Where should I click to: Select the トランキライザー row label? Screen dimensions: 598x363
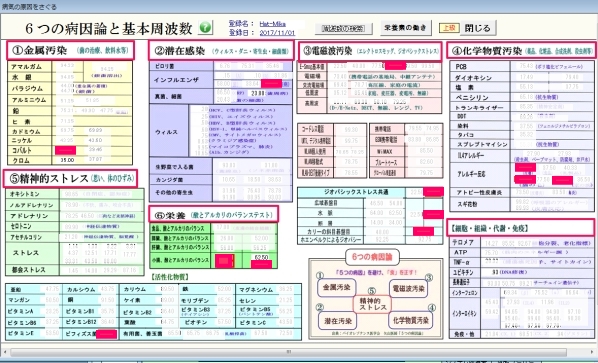[x=480, y=108]
